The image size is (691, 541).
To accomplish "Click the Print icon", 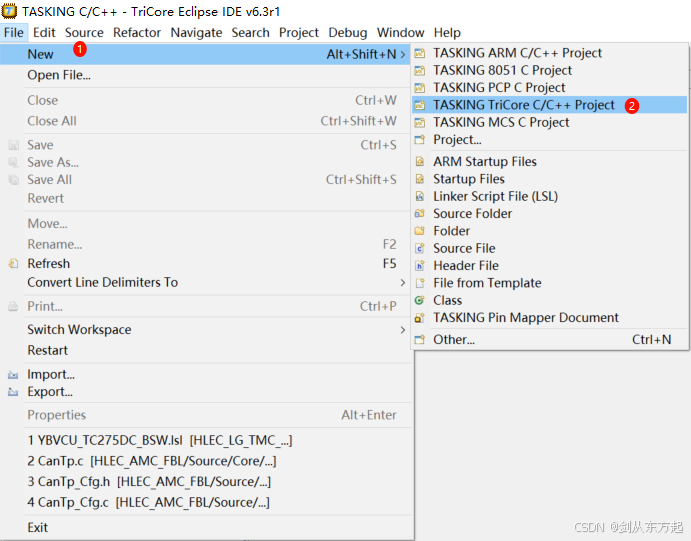I will [x=13, y=306].
